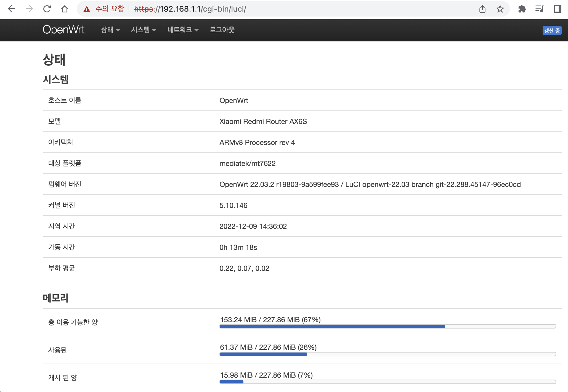Click the 총 이용 가능한 양 row label
The image size is (568, 392).
coord(73,322)
